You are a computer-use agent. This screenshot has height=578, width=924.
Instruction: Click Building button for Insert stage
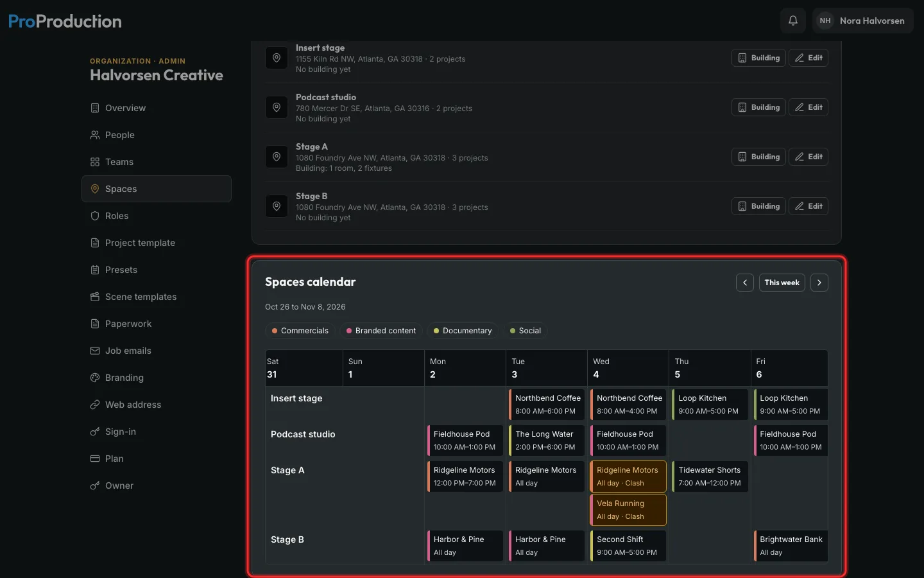click(758, 58)
